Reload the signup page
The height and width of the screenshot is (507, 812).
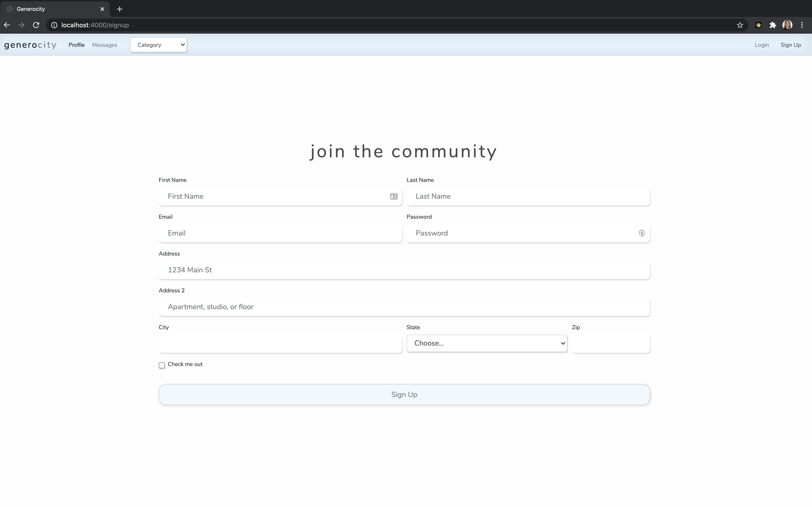point(36,25)
